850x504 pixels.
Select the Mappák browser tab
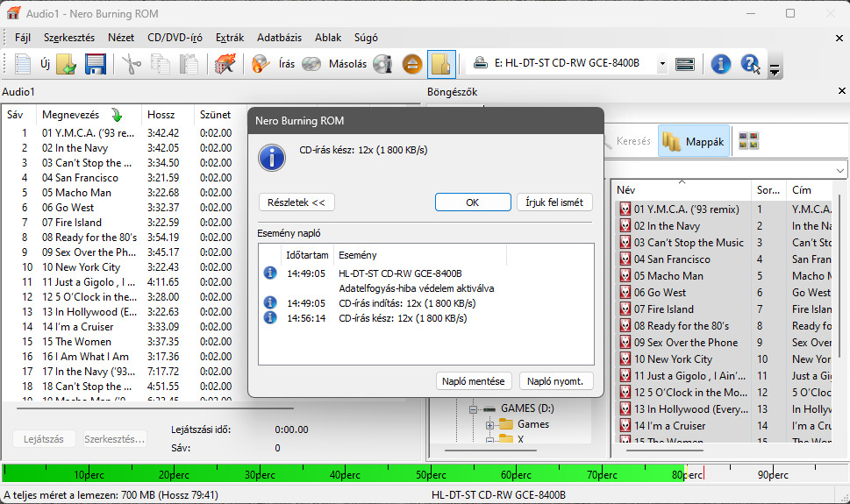pyautogui.click(x=694, y=141)
